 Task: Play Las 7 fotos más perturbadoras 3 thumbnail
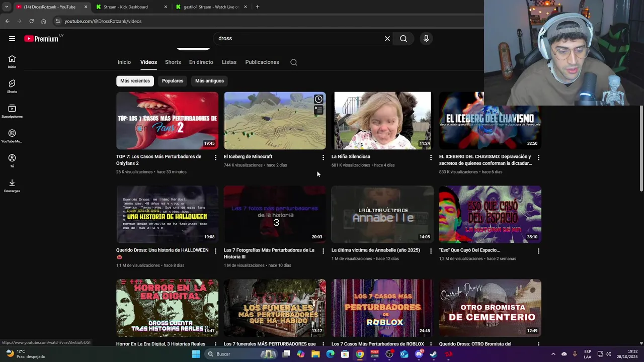click(275, 214)
